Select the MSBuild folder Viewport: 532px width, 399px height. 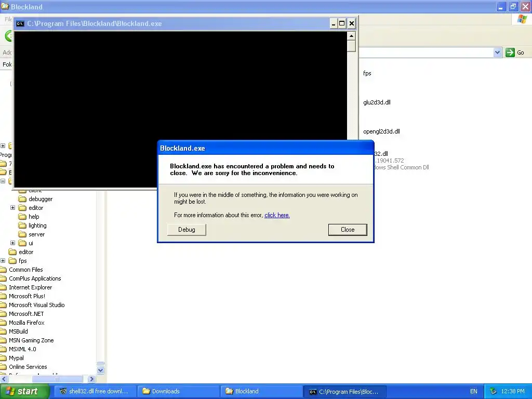click(x=18, y=331)
